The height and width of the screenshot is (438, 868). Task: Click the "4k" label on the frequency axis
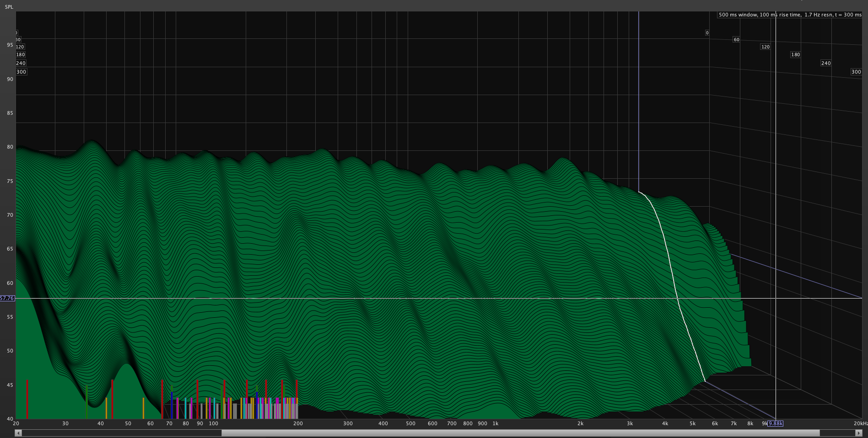point(665,423)
